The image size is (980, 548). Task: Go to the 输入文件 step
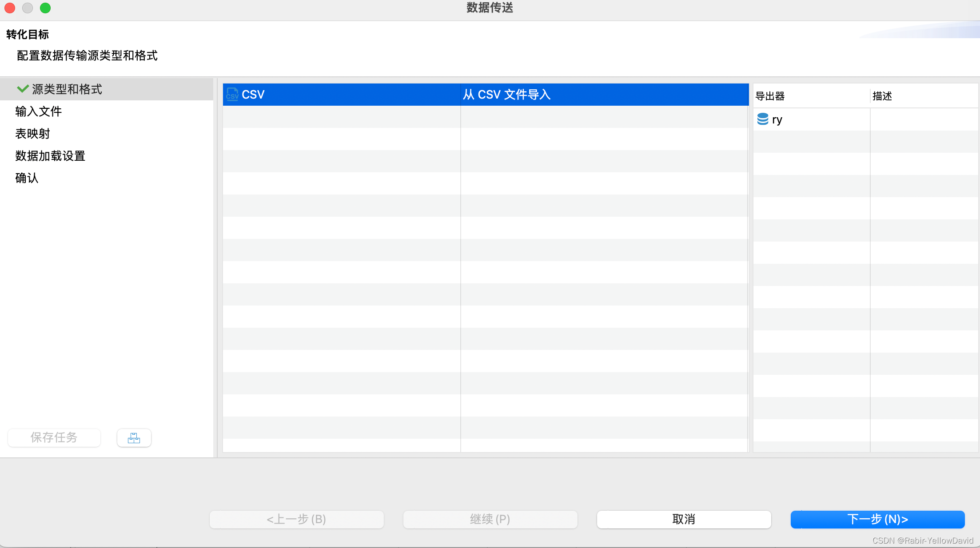[39, 111]
